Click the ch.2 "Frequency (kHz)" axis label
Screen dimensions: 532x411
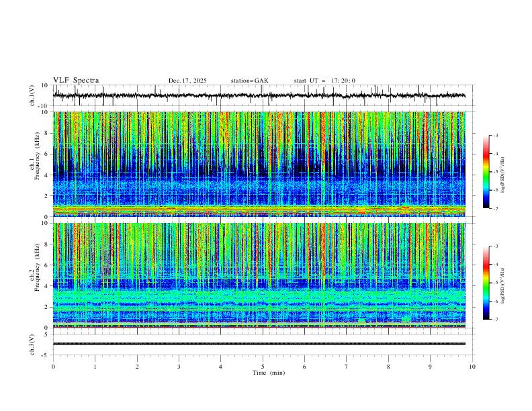point(36,267)
